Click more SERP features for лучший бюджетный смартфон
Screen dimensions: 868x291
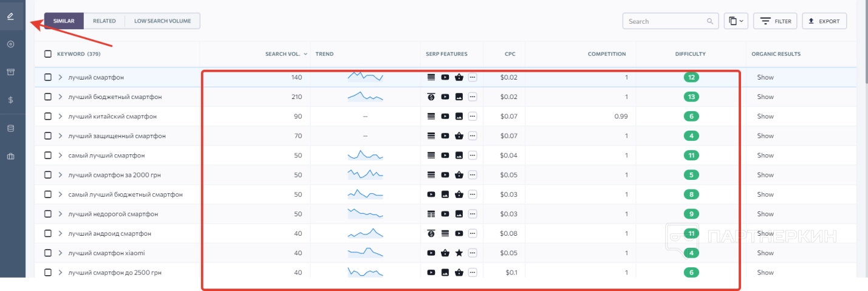(x=473, y=97)
